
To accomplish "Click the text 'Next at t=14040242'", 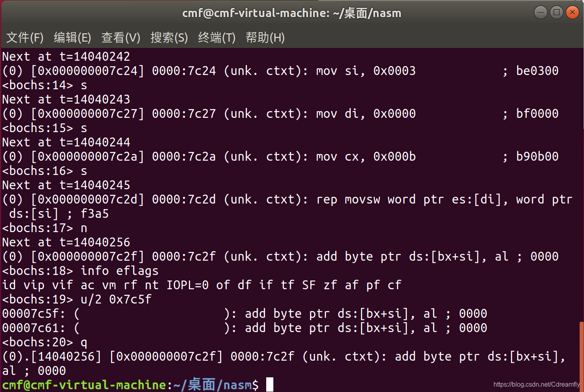I will (x=66, y=56).
